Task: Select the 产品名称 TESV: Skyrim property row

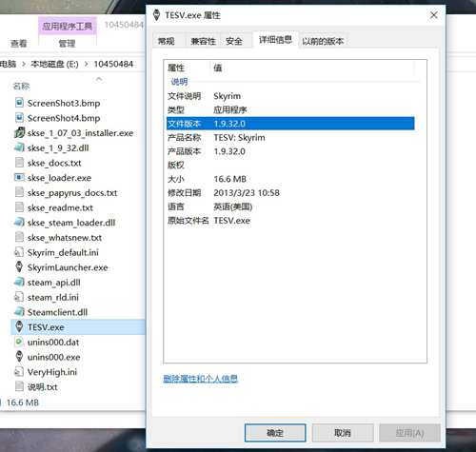Action: pos(290,138)
